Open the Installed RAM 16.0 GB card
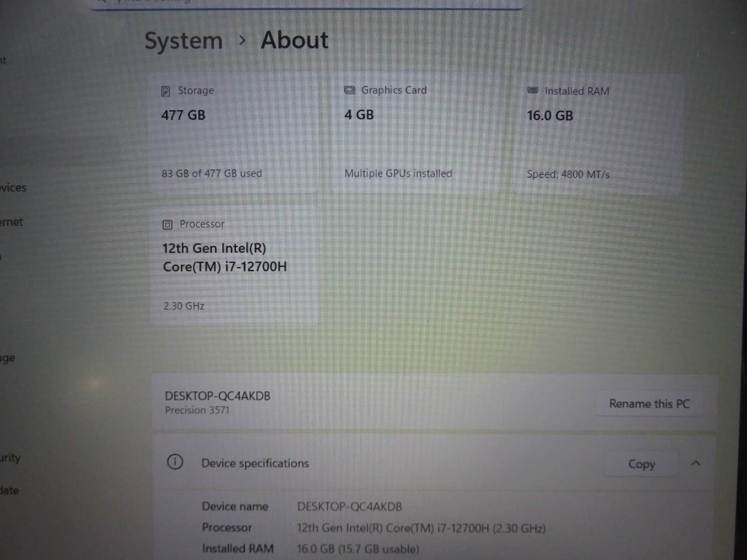The width and height of the screenshot is (747, 560). pyautogui.click(x=600, y=134)
